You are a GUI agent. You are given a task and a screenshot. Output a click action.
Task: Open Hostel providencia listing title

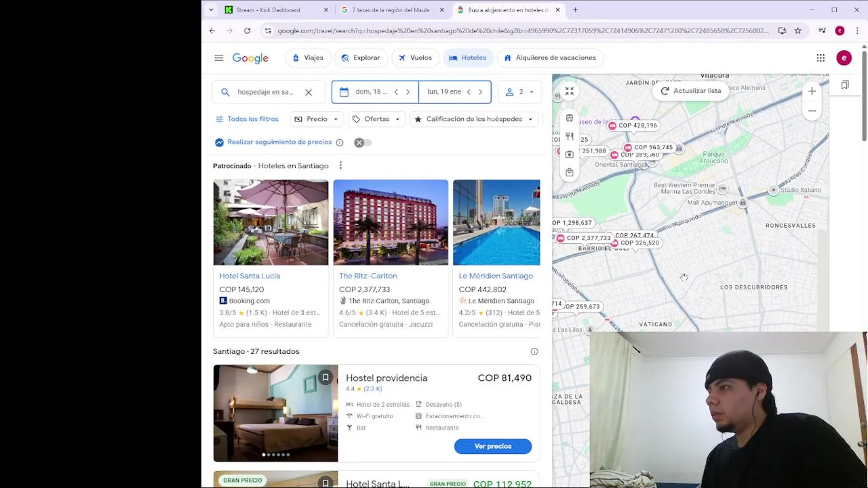387,378
